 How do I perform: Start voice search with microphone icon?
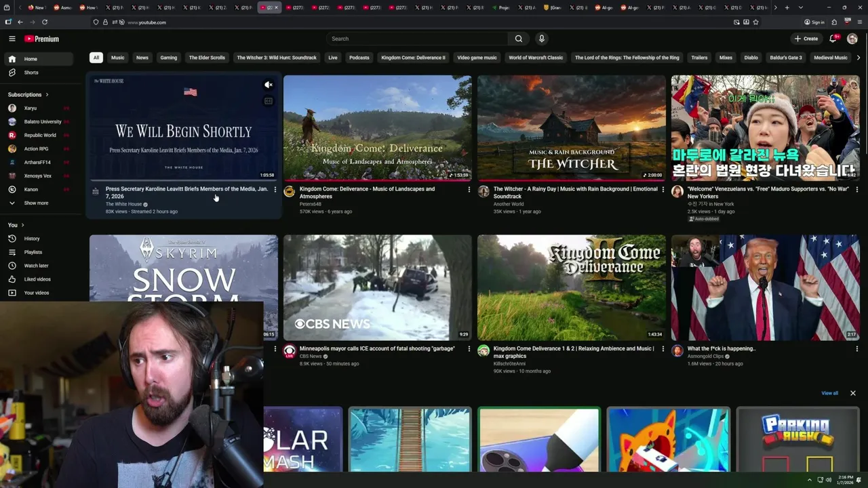tap(541, 39)
